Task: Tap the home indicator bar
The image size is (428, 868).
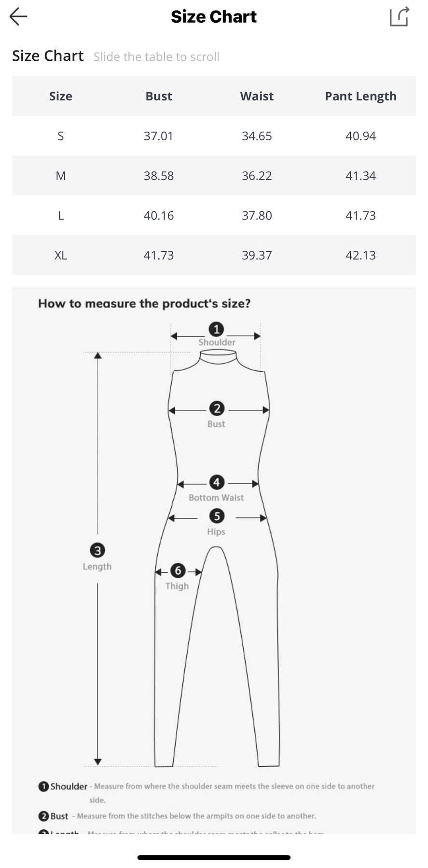Action: pyautogui.click(x=214, y=857)
